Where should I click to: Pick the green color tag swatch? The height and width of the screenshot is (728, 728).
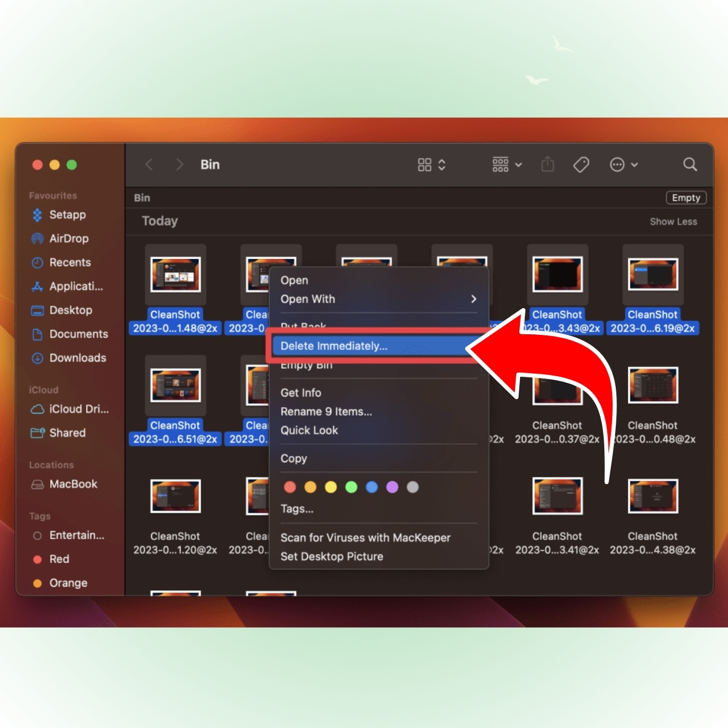(x=351, y=487)
